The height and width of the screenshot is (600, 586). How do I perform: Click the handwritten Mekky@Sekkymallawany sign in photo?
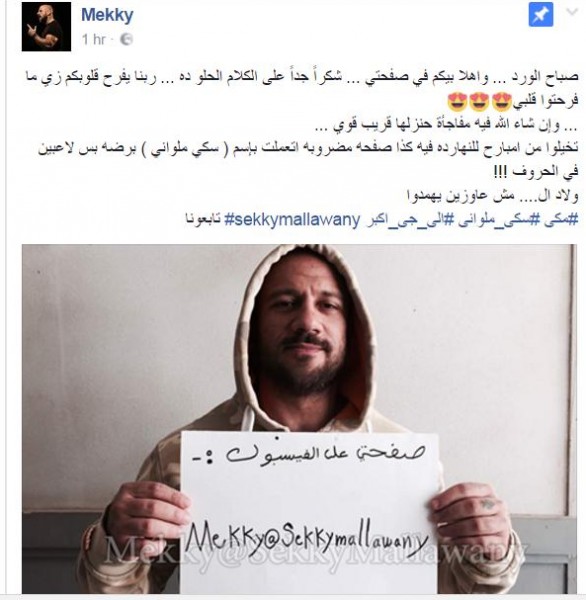pyautogui.click(x=306, y=538)
